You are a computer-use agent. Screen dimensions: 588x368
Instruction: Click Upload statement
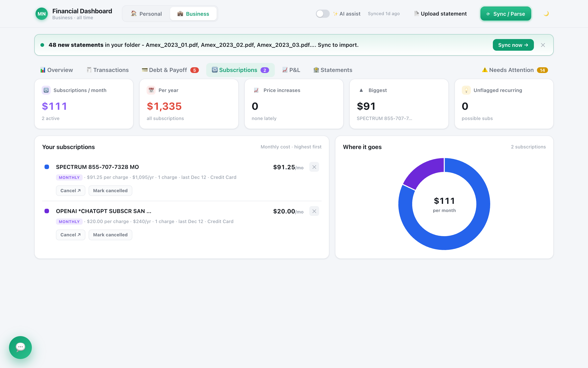[x=440, y=14]
